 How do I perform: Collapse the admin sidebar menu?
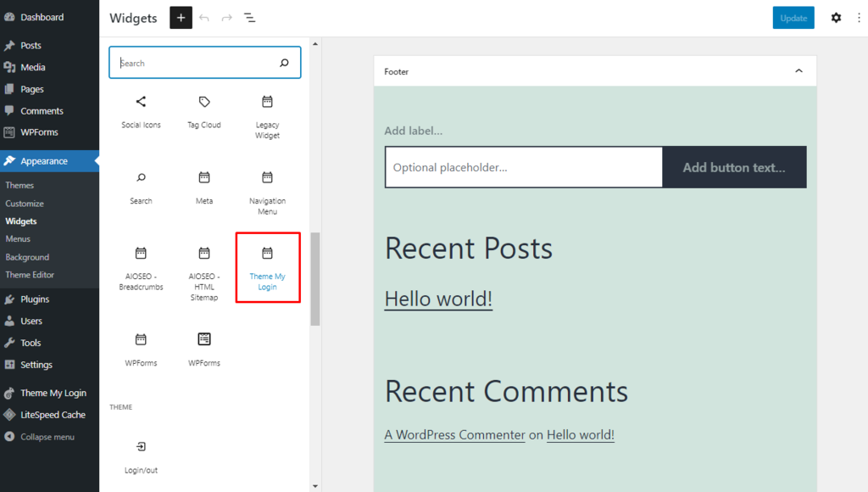pyautogui.click(x=47, y=437)
